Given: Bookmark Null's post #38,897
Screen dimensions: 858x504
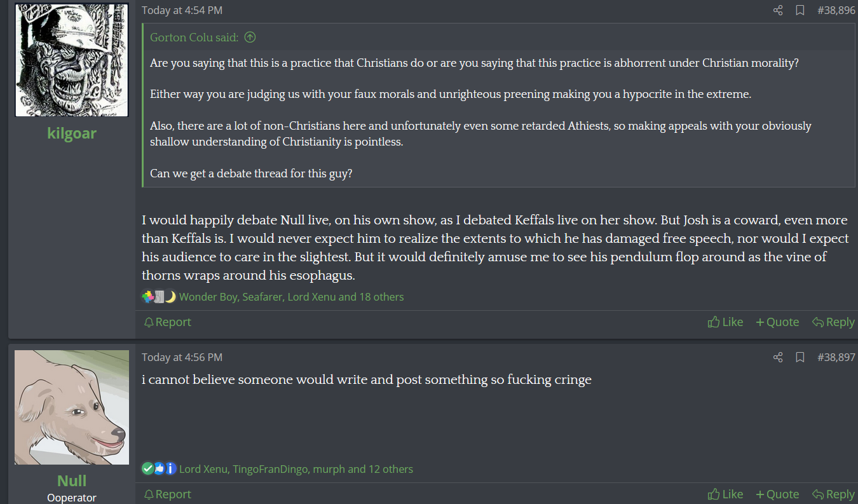Looking at the screenshot, I should [800, 357].
